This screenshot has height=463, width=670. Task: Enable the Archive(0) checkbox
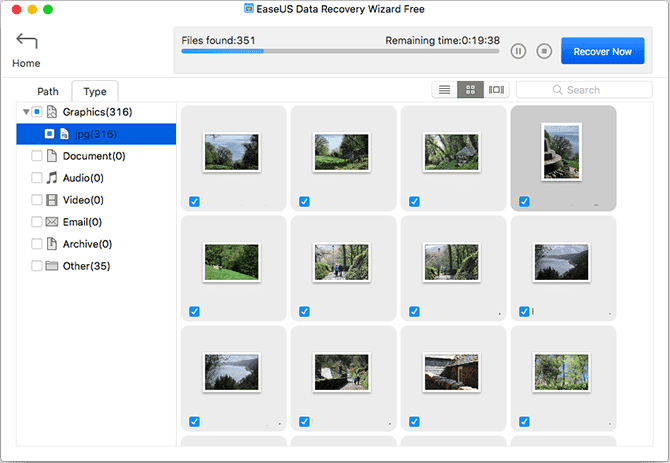tap(37, 244)
